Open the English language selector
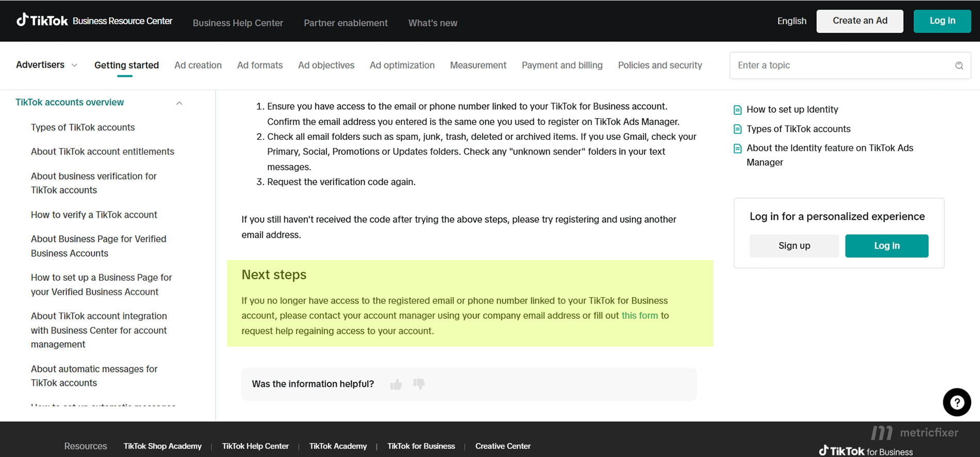The width and height of the screenshot is (980, 457). tap(792, 21)
